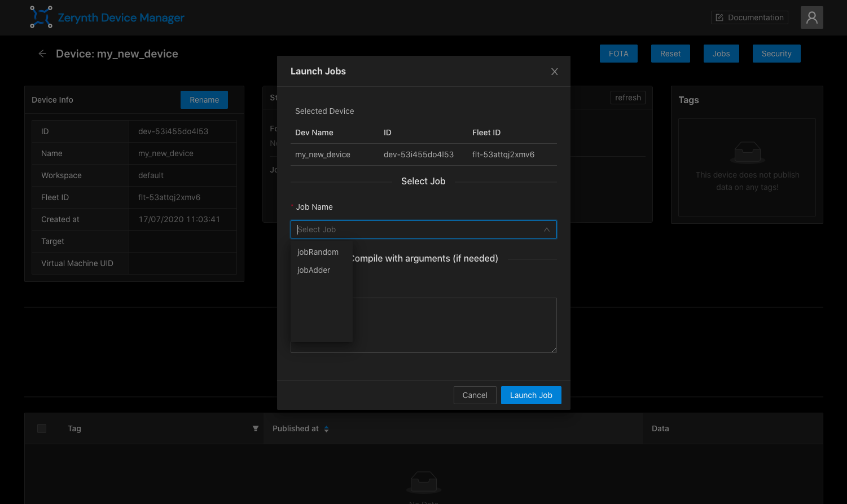The height and width of the screenshot is (504, 847).
Task: Click the arguments text area
Action: [424, 325]
